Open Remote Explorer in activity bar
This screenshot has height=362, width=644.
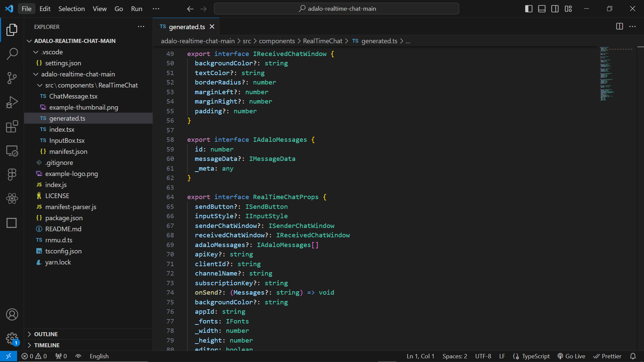(x=12, y=151)
